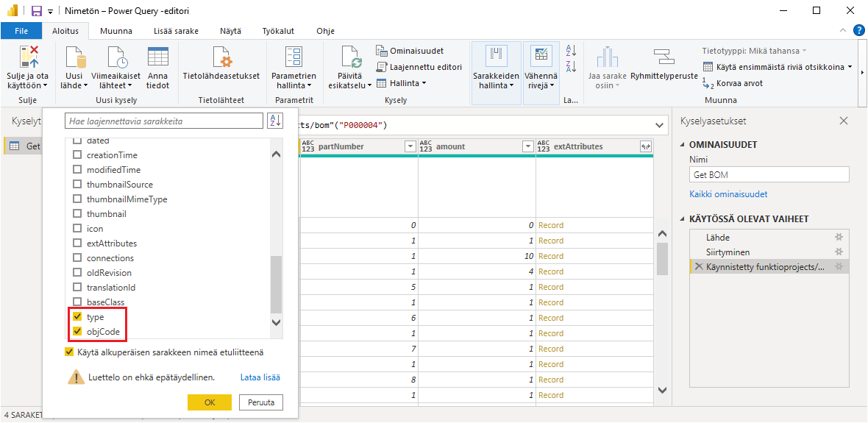Open Tietolähdeasetukset icon
868x423 pixels.
[221, 57]
